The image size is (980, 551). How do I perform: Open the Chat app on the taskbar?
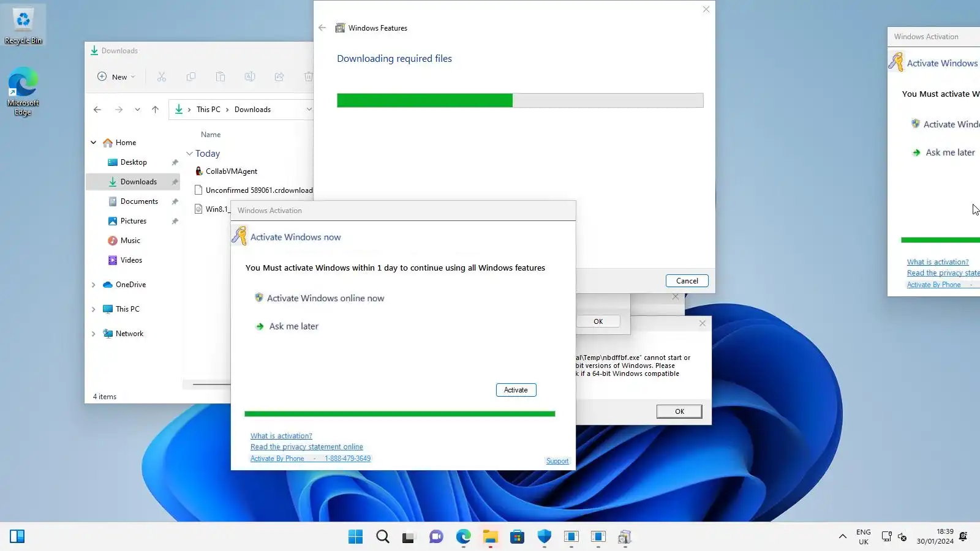coord(436,537)
